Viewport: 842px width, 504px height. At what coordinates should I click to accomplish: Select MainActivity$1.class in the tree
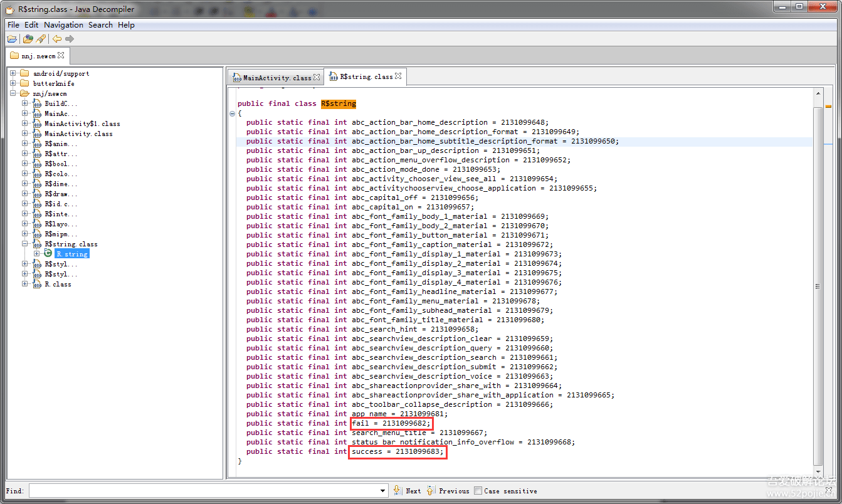[82, 123]
